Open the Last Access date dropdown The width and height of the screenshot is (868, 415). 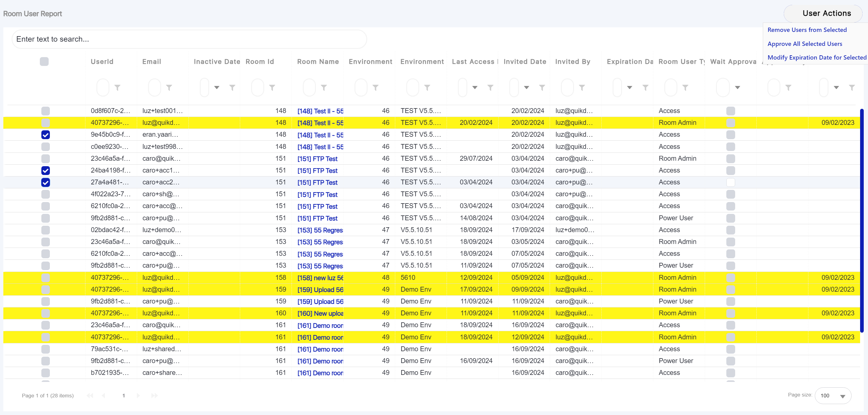point(475,87)
